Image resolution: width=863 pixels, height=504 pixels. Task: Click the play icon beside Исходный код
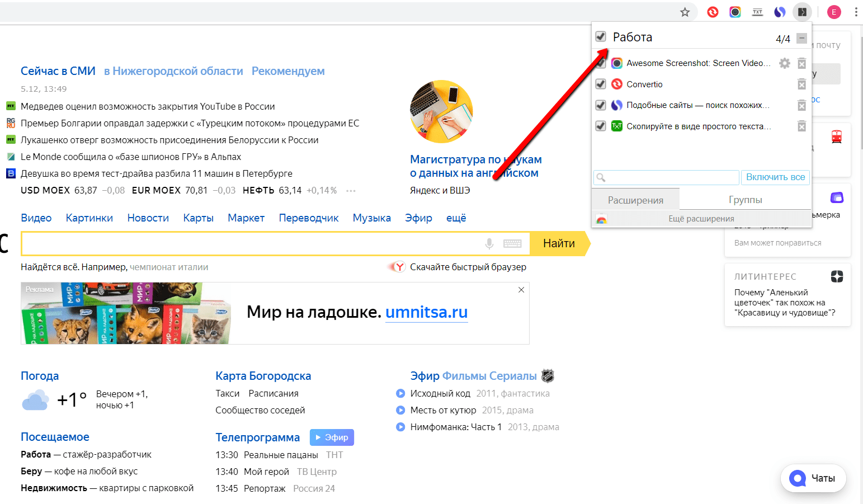click(400, 393)
